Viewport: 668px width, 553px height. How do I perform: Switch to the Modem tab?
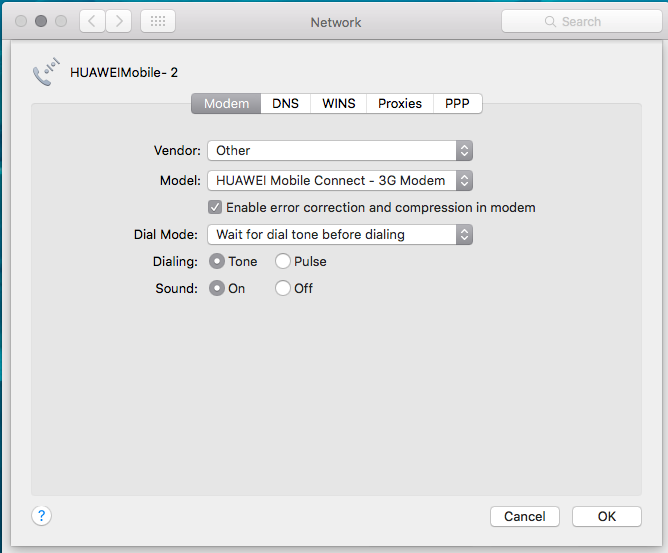[x=226, y=104]
